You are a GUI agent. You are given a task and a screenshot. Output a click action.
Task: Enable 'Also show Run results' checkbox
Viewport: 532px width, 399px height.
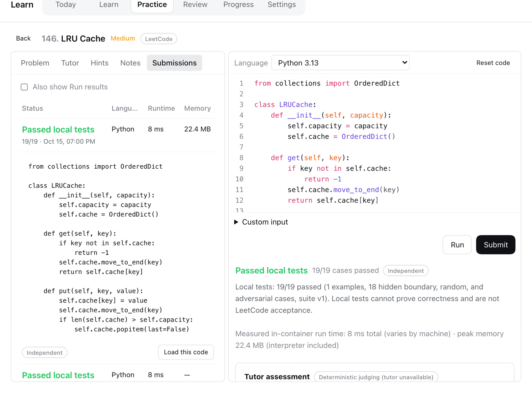[24, 87]
